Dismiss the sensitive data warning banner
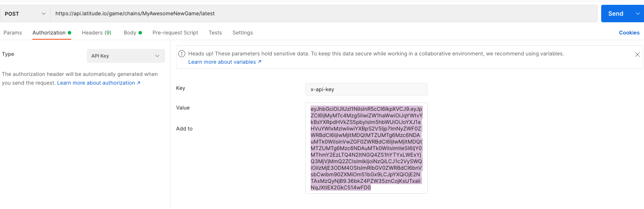 [x=637, y=55]
